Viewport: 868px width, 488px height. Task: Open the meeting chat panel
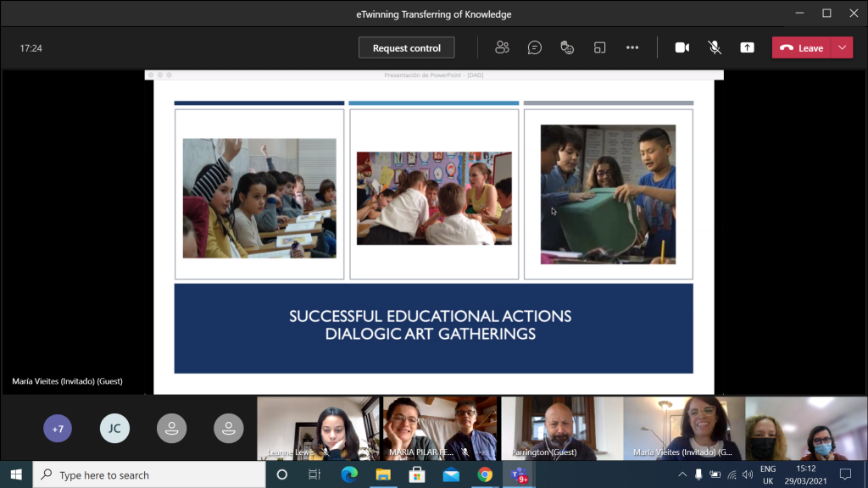click(x=534, y=47)
